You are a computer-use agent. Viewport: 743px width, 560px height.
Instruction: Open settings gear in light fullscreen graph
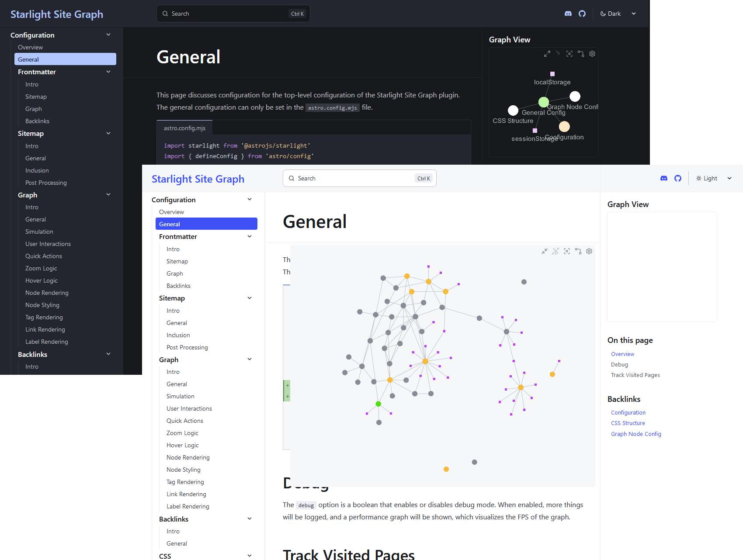click(x=589, y=251)
